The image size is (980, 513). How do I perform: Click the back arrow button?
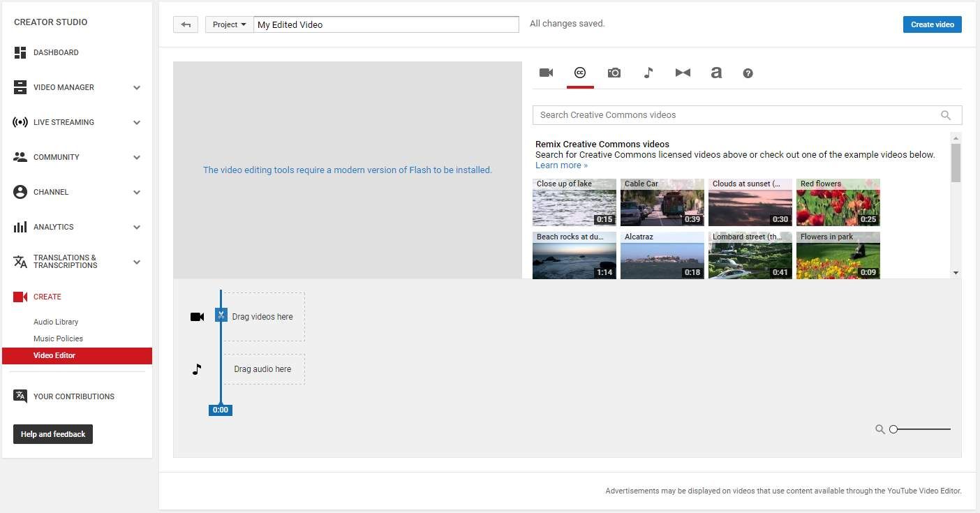click(x=186, y=24)
